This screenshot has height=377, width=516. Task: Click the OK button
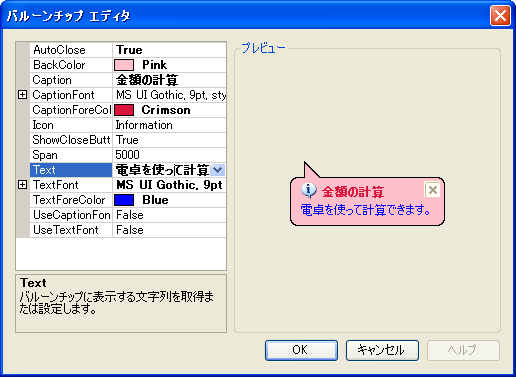pos(301,350)
